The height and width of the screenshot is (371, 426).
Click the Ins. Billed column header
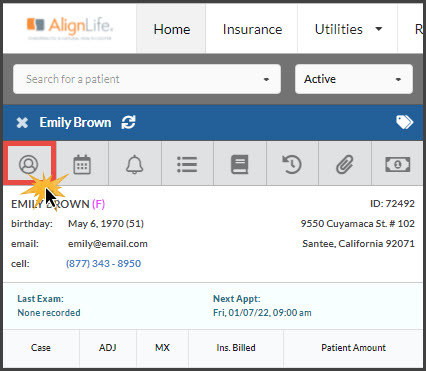pyautogui.click(x=236, y=348)
